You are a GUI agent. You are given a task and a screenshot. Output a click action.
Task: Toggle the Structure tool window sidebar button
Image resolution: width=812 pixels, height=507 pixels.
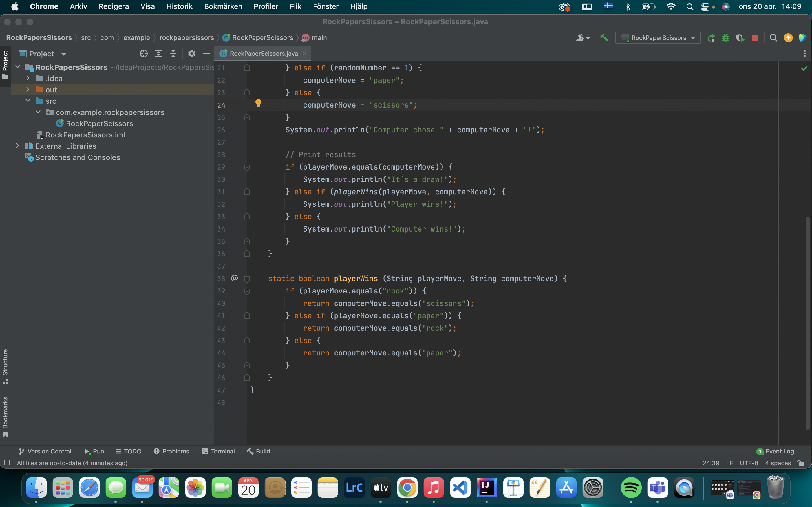coord(5,366)
